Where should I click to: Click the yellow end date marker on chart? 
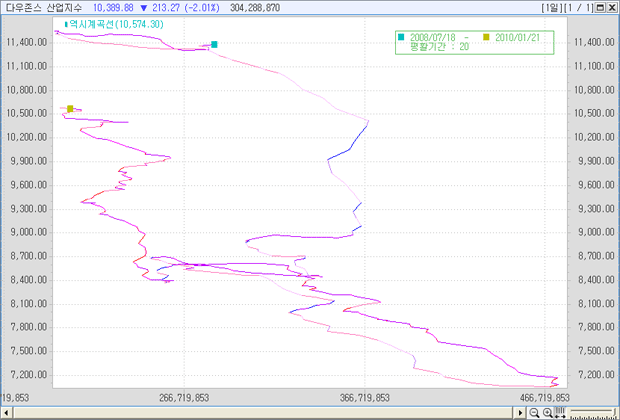coord(70,108)
